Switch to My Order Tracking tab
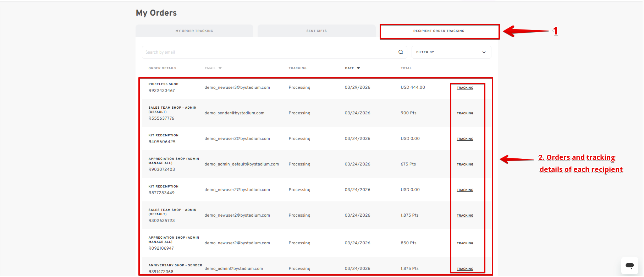This screenshot has height=277, width=644. [x=194, y=31]
